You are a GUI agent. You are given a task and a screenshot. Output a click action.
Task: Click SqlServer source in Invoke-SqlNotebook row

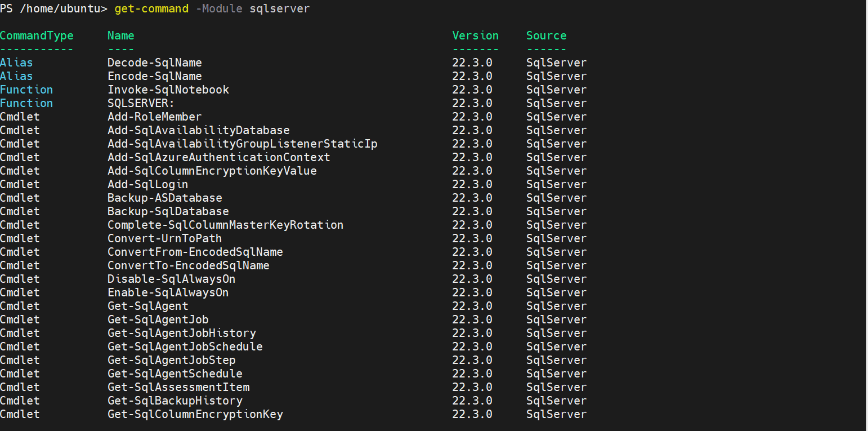(x=557, y=90)
